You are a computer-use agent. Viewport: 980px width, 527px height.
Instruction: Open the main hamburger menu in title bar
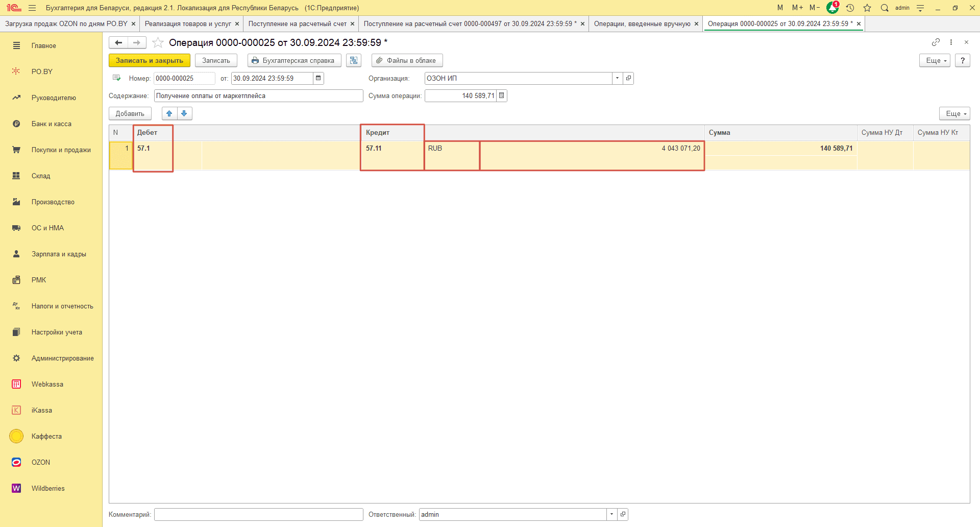32,8
